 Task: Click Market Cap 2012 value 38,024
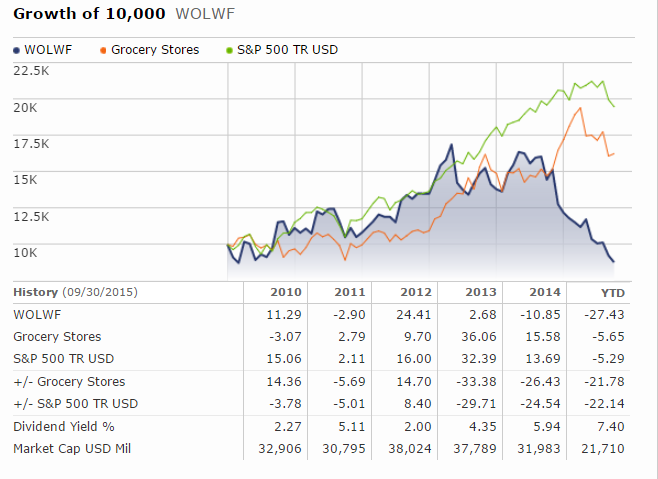point(410,449)
